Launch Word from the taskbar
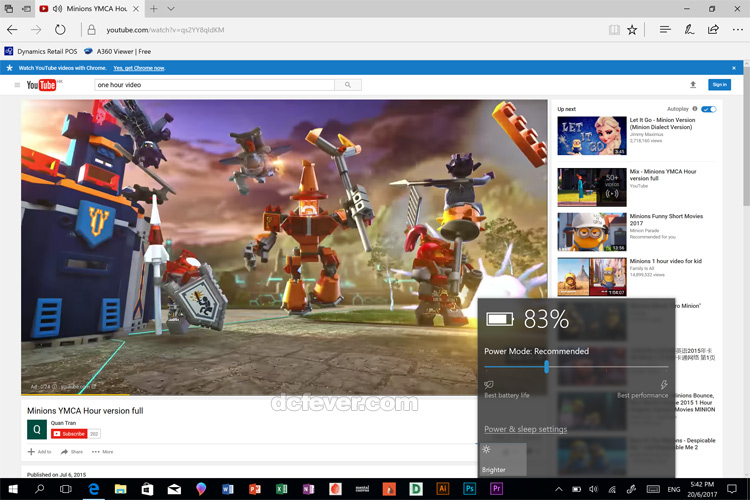Viewport: 750px width, 500px height. [x=228, y=489]
